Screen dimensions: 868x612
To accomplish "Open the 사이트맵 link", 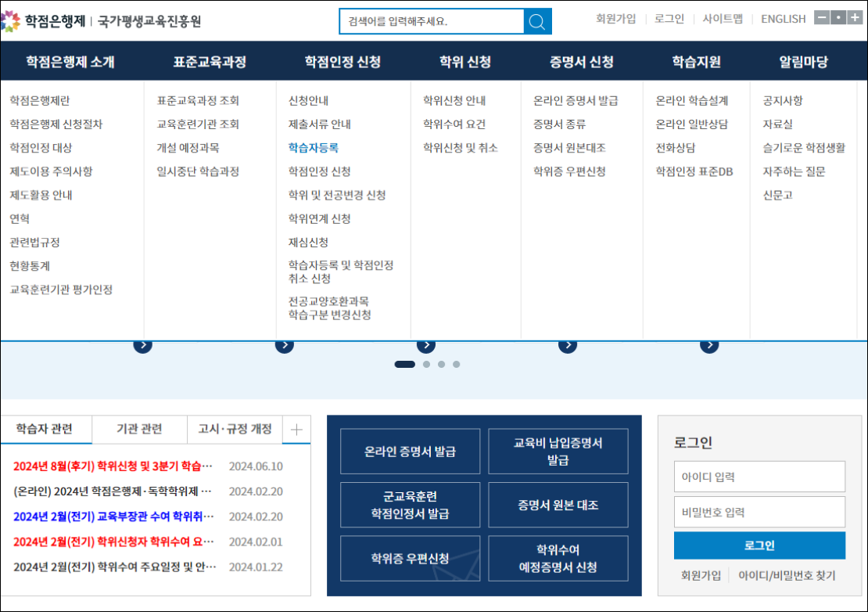I will tap(723, 19).
